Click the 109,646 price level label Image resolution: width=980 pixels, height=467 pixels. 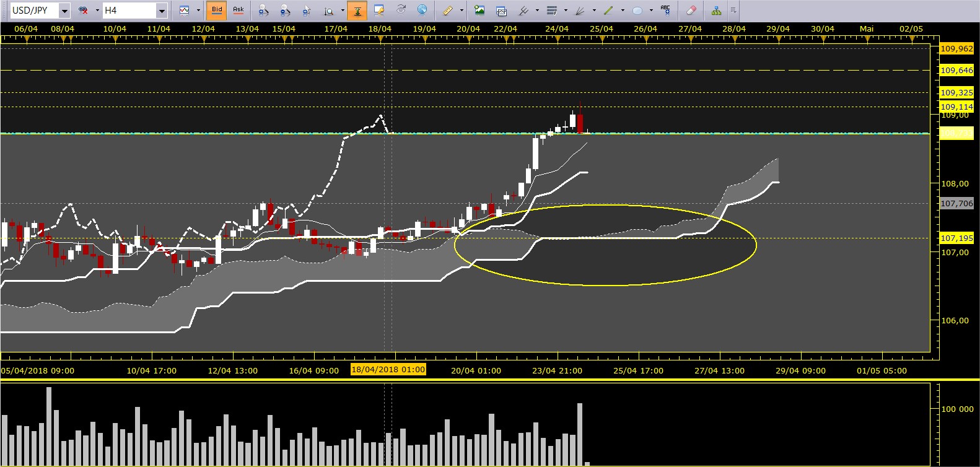click(956, 70)
